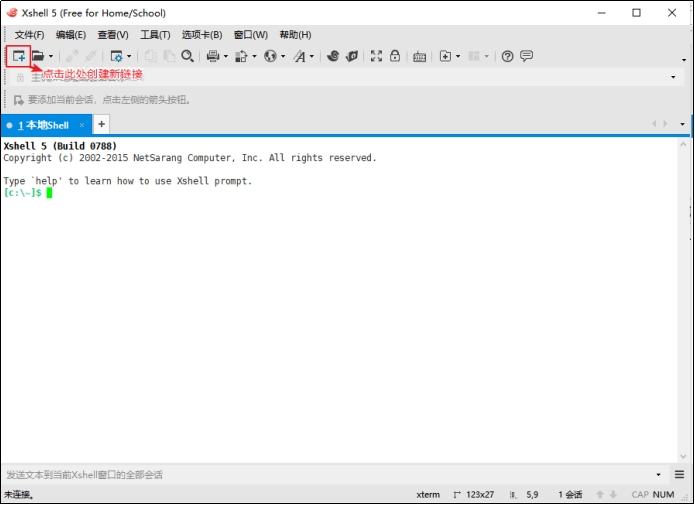Viewport: 695px width, 505px height.
Task: Click '未连接' status text
Action: 19,495
